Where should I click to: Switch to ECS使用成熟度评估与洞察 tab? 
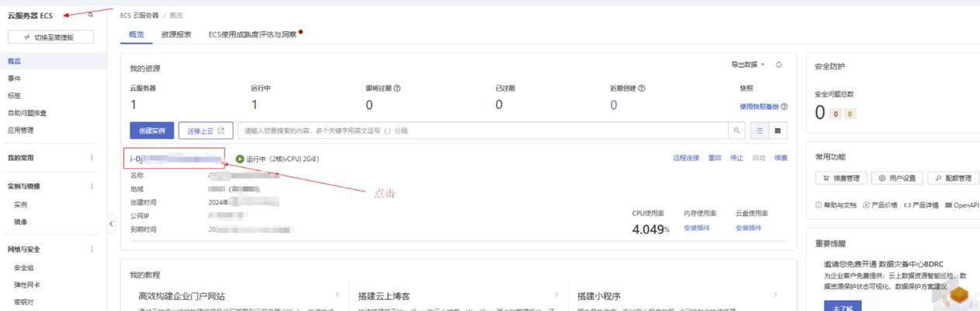pyautogui.click(x=253, y=34)
